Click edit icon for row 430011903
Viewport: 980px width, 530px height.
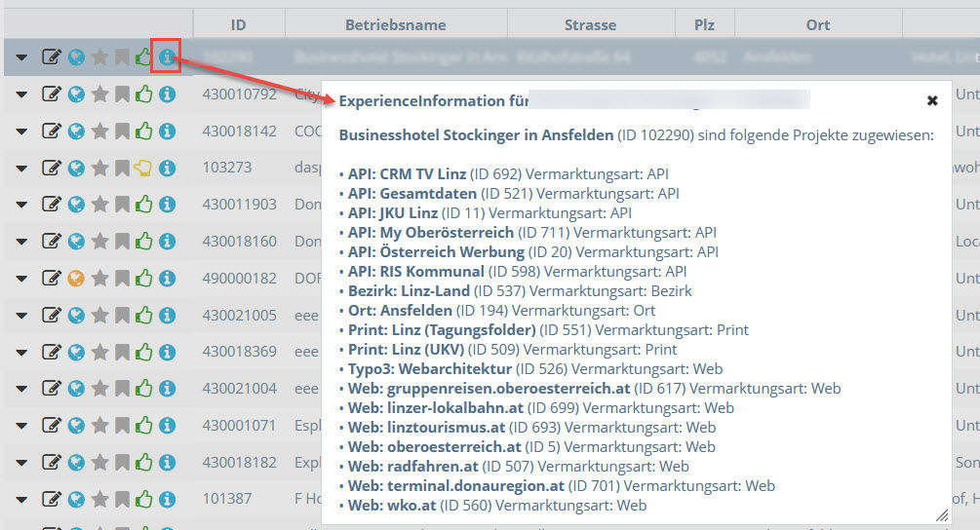pyautogui.click(x=52, y=205)
